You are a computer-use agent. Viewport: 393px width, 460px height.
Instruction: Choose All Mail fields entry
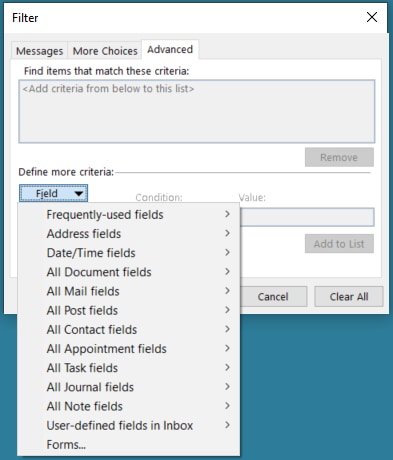click(x=129, y=291)
